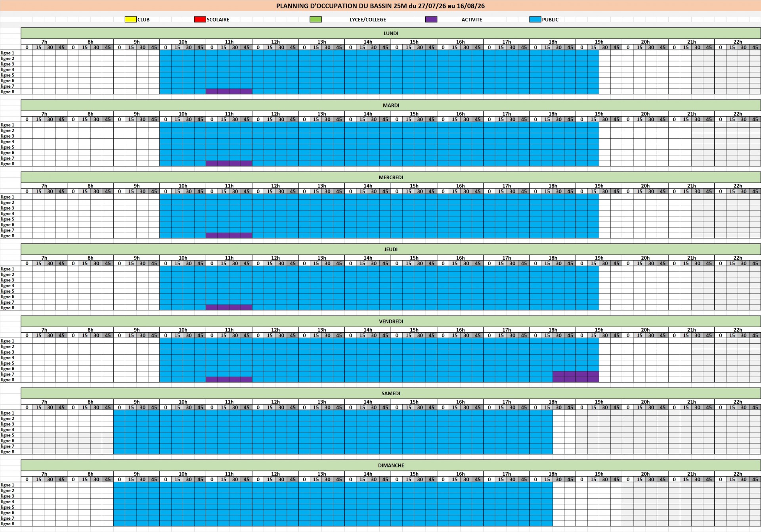Click the VENDREDI day header

(391, 321)
